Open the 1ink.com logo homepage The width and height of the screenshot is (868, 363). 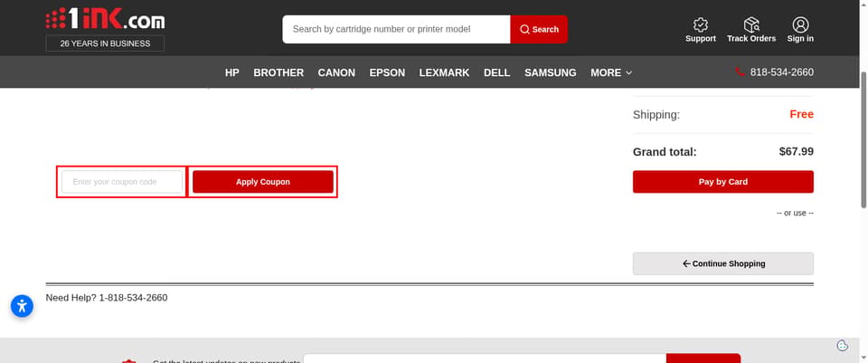click(105, 19)
